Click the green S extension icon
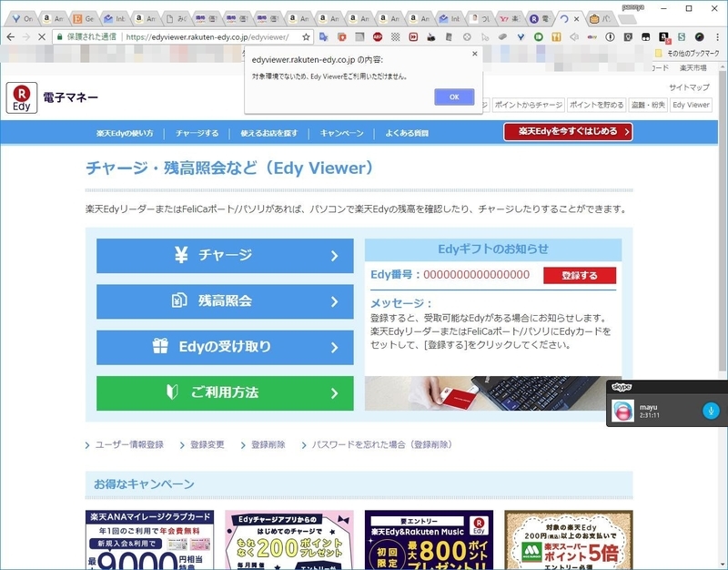The height and width of the screenshot is (570, 728). click(x=682, y=36)
